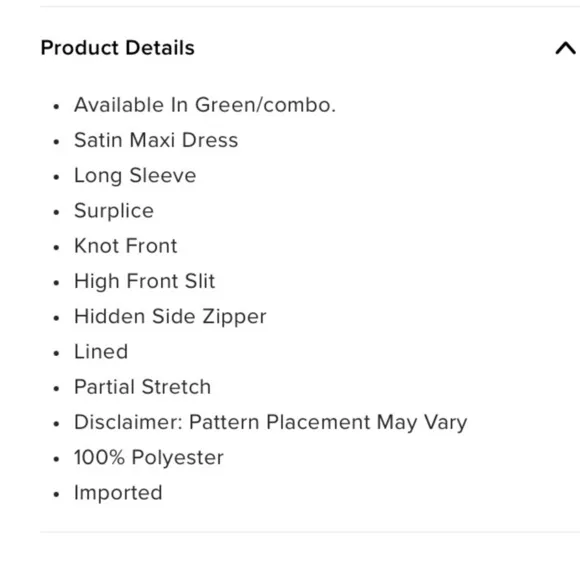Select the 'Available In Green/combo.' text
This screenshot has width=580, height=580.
[x=205, y=105]
